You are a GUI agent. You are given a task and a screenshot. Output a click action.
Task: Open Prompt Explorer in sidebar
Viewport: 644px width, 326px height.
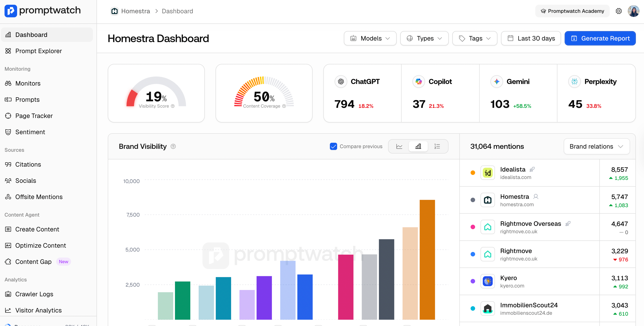click(39, 51)
